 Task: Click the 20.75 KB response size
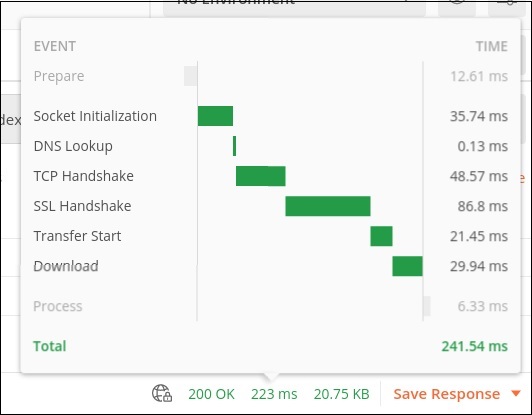[341, 394]
